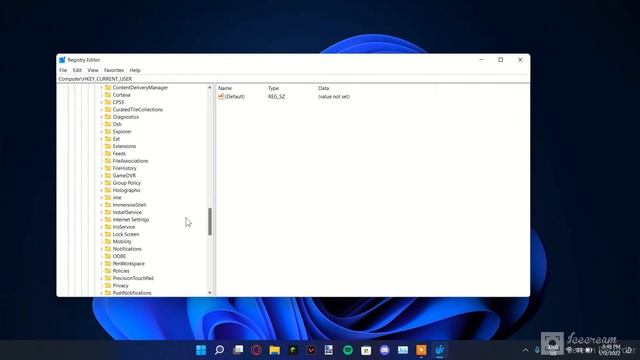This screenshot has width=640, height=360.
Task: Expand the ImmersiveShell key
Action: click(x=101, y=205)
